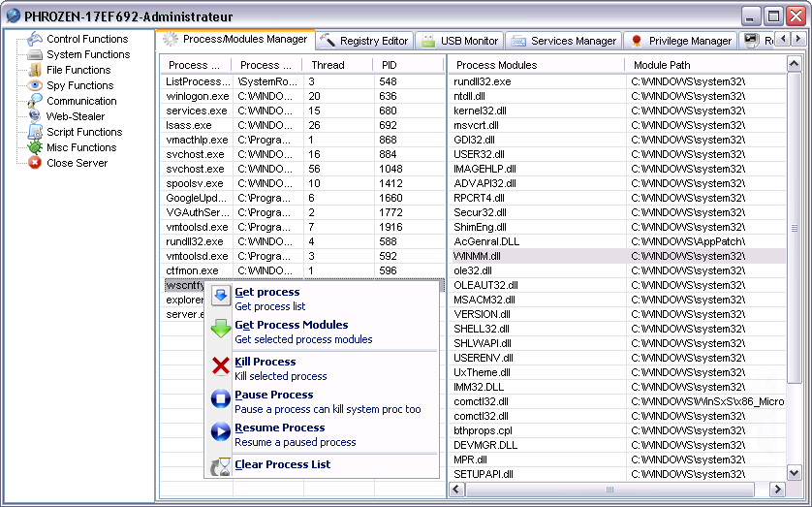The width and height of the screenshot is (812, 507).
Task: Click the Web-Stealer icon in sidebar
Action: (x=35, y=116)
